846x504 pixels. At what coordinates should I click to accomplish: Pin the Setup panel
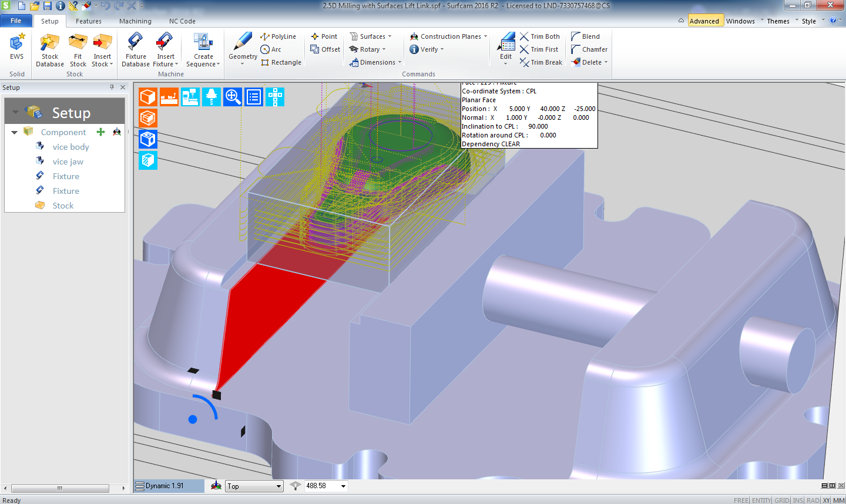point(112,87)
